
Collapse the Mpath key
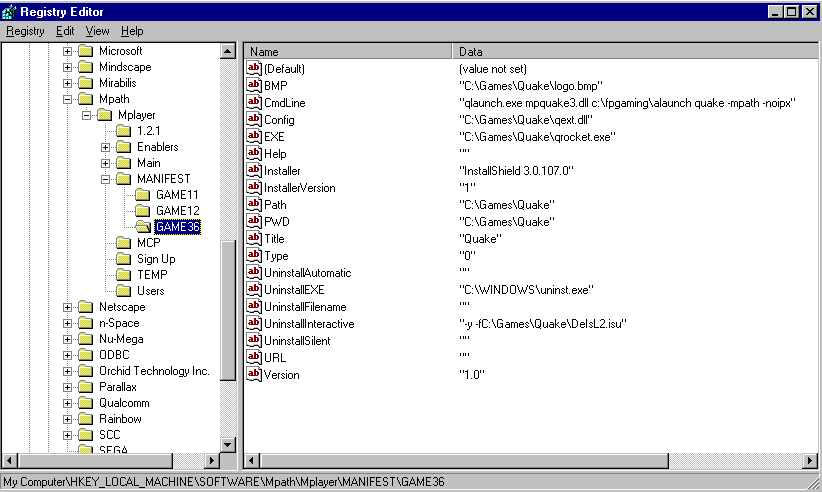coord(67,99)
